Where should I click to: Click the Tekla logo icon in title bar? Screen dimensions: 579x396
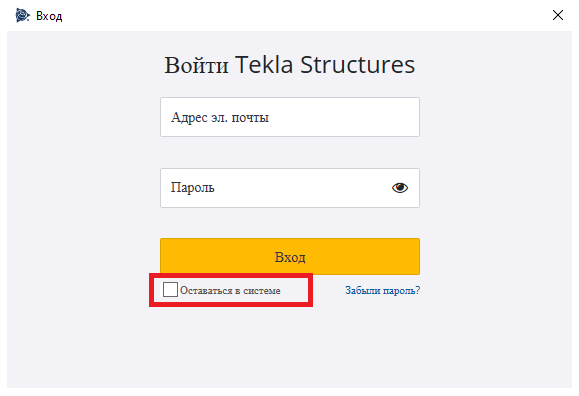pyautogui.click(x=22, y=16)
